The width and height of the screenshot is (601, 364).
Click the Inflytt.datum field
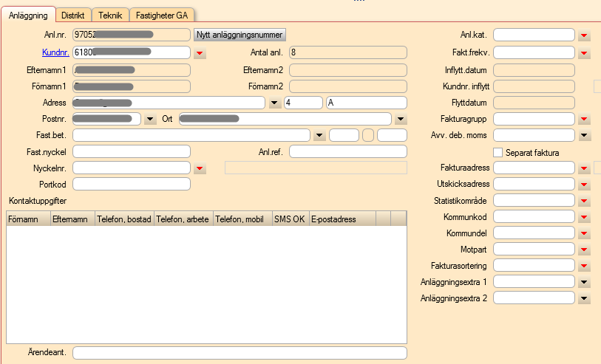534,70
